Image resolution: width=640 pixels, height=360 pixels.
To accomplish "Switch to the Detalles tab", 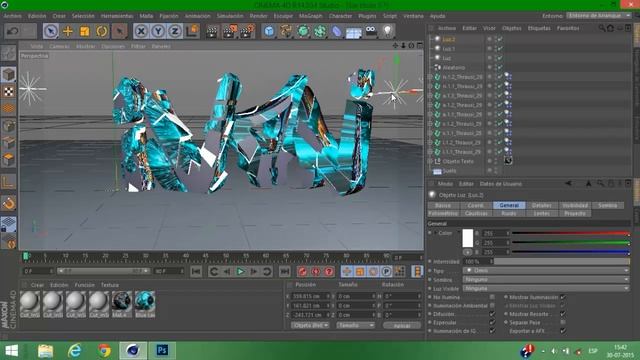I will click(x=542, y=205).
